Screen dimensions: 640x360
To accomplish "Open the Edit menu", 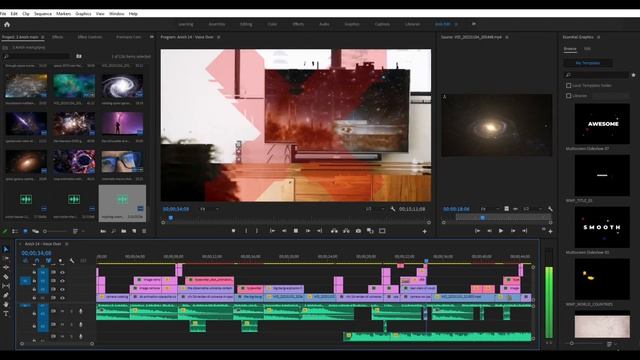I will coord(14,13).
